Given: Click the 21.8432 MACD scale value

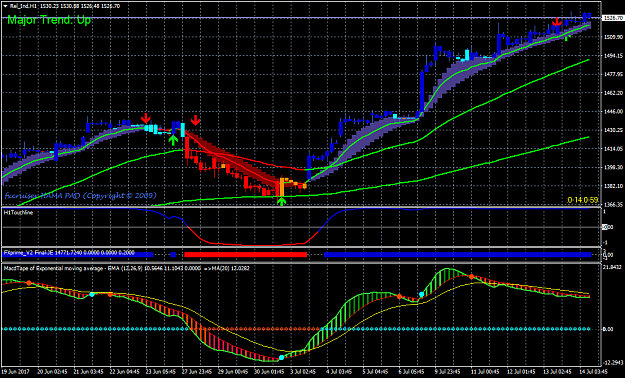Looking at the screenshot, I should 613,267.
